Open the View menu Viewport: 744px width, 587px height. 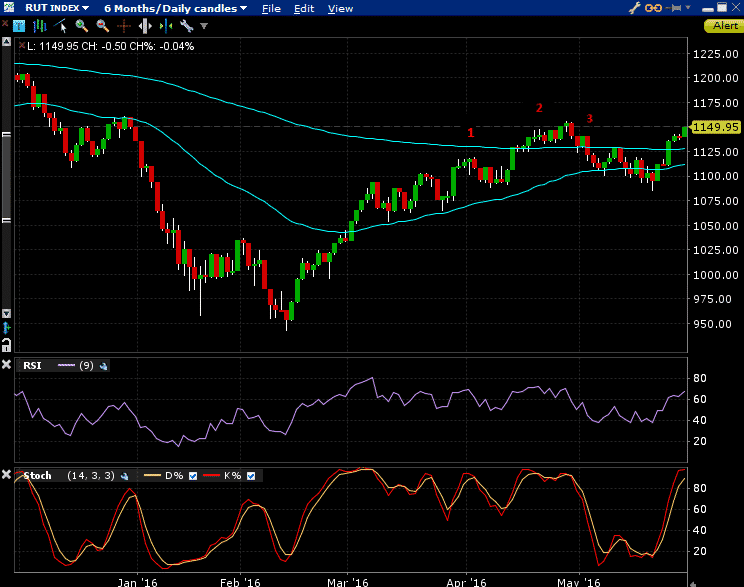click(340, 9)
